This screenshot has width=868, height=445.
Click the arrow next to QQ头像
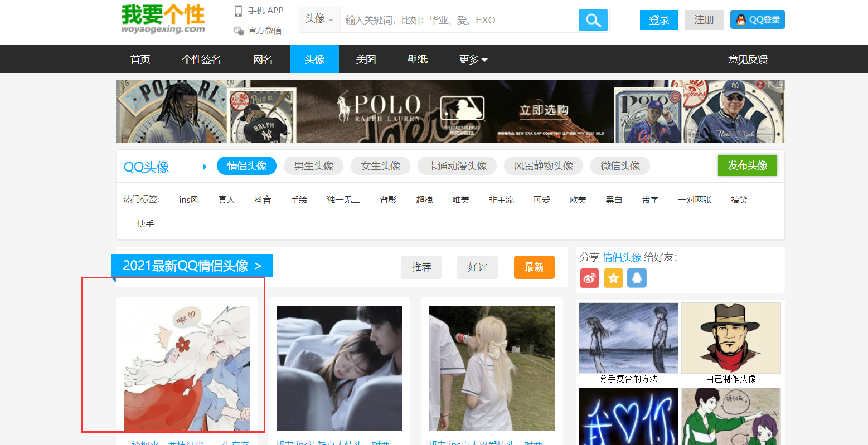pos(205,167)
